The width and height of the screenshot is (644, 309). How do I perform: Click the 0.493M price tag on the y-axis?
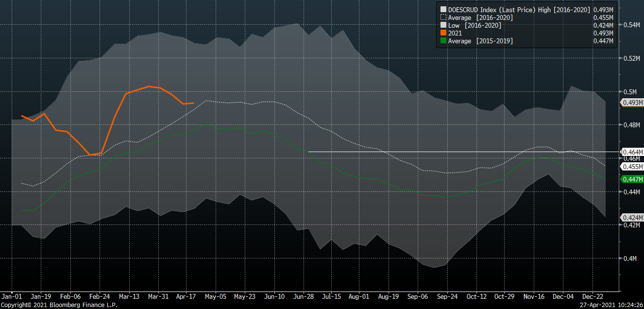(x=633, y=103)
